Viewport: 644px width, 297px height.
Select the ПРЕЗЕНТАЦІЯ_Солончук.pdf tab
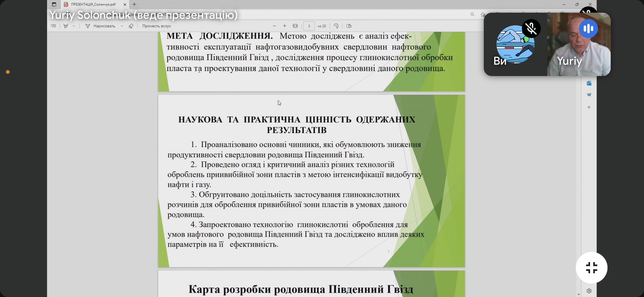click(93, 4)
